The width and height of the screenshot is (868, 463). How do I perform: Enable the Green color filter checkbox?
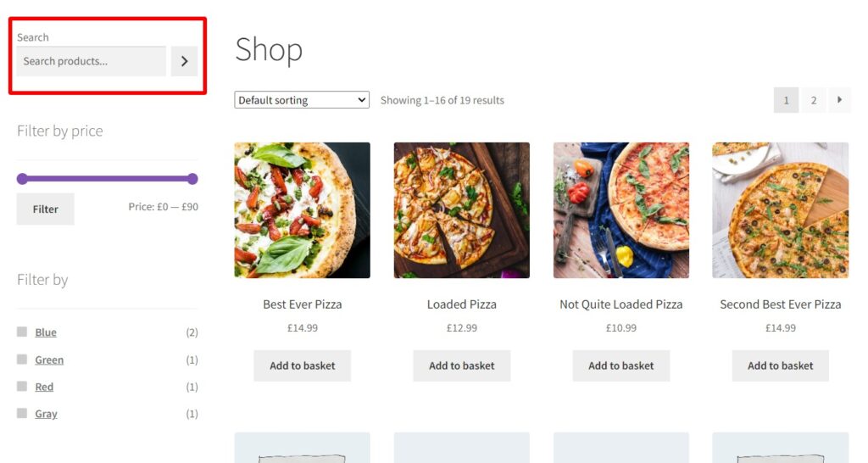22,360
